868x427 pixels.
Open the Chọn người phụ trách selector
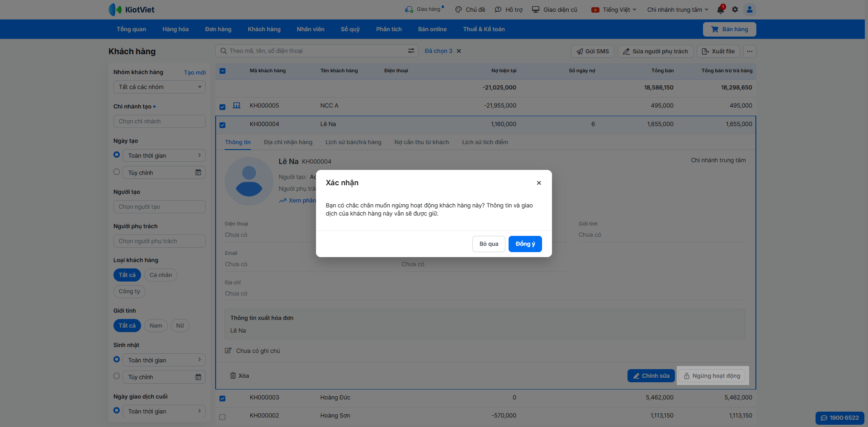tap(160, 241)
